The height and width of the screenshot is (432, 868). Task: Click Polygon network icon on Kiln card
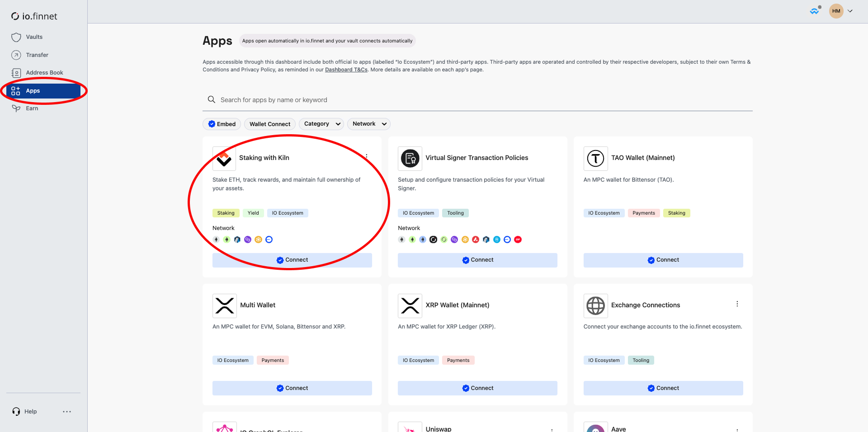pyautogui.click(x=248, y=239)
